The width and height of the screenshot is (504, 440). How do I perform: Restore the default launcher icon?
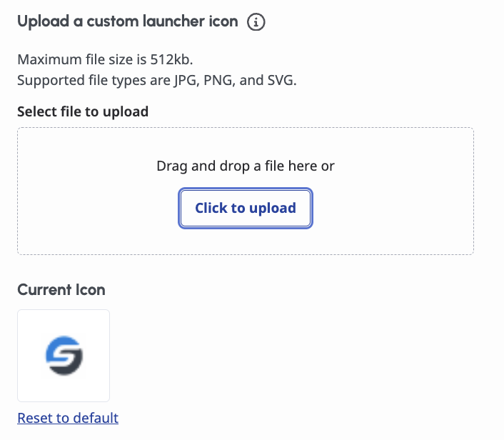[68, 418]
